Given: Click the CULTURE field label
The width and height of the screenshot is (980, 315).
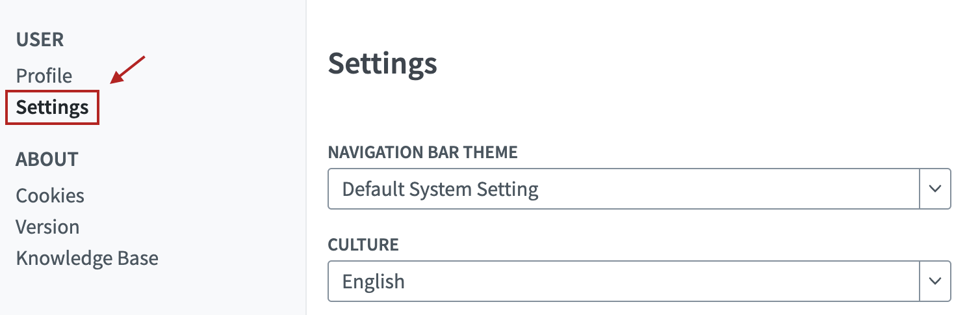Looking at the screenshot, I should [363, 245].
